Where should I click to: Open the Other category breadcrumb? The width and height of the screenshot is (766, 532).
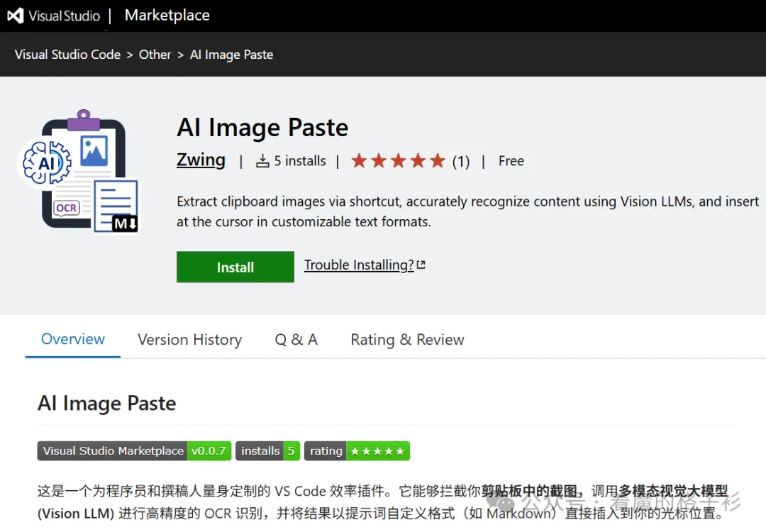(x=155, y=54)
